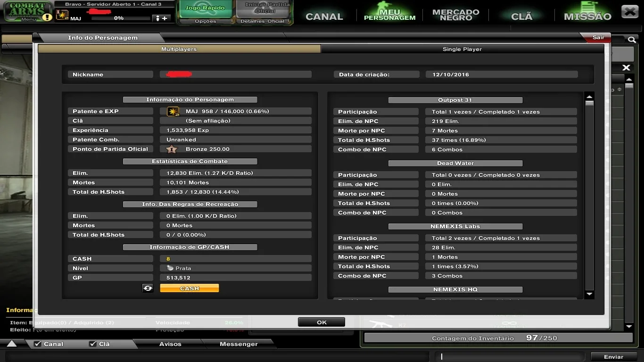The height and width of the screenshot is (362, 644).
Task: Open the Mercado Negro menu
Action: pos(455,15)
